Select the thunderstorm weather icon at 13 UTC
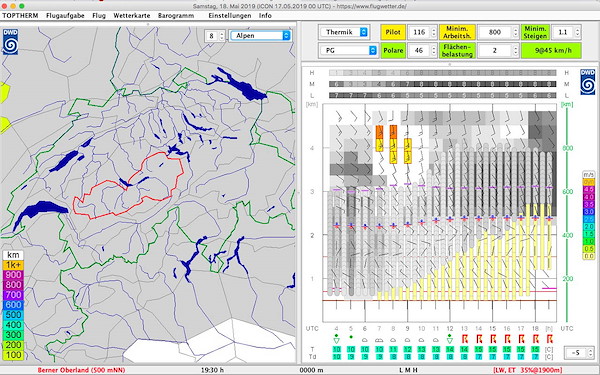 [465, 339]
